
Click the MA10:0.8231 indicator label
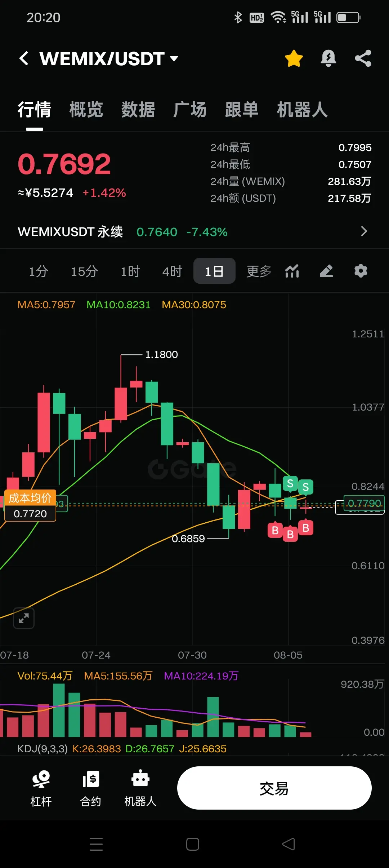(x=119, y=305)
